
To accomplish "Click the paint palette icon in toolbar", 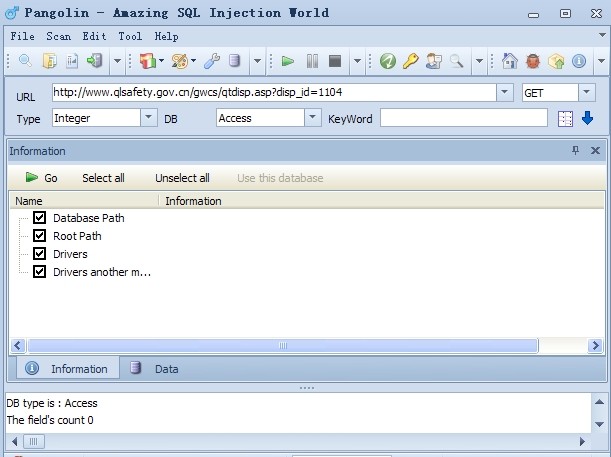I will (x=180, y=61).
